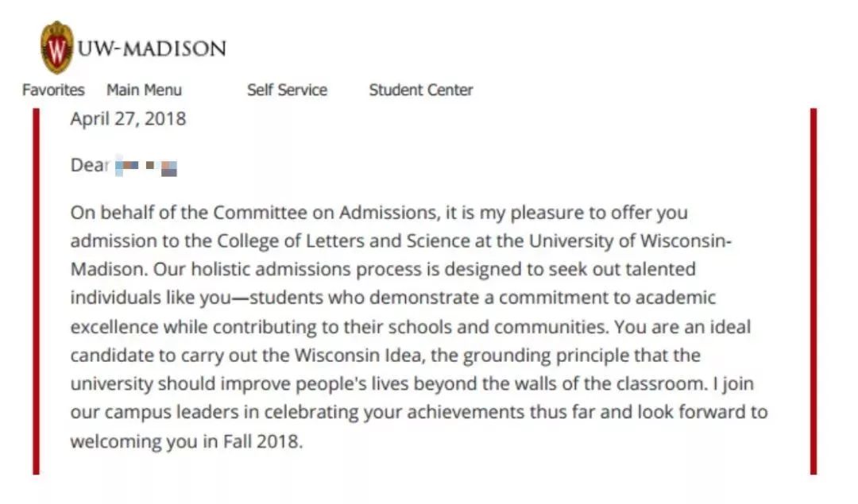Open the Main Menu
This screenshot has width=858, height=504.
point(144,90)
